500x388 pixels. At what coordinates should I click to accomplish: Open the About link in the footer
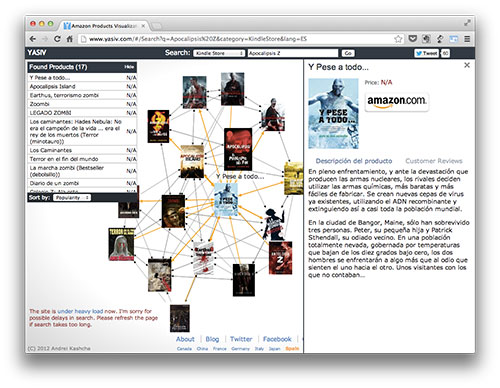click(x=185, y=339)
